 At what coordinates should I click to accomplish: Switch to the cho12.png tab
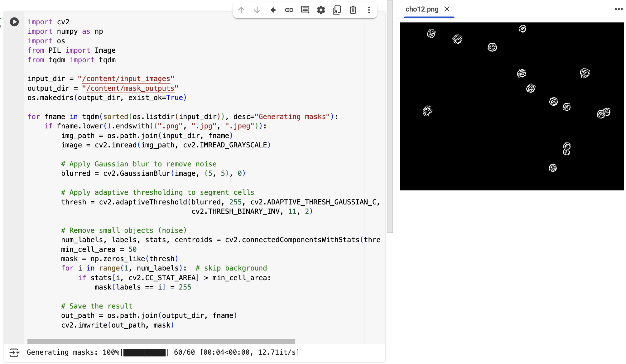coord(422,9)
